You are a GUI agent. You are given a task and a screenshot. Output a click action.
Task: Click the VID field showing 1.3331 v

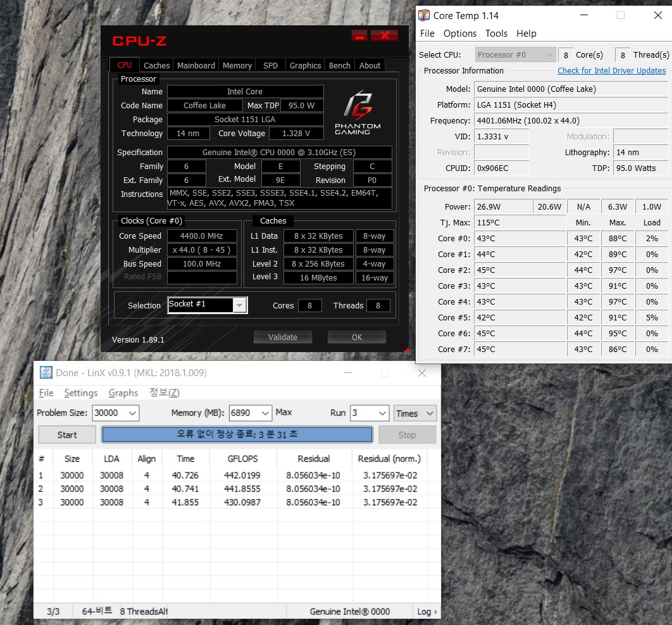(x=501, y=136)
